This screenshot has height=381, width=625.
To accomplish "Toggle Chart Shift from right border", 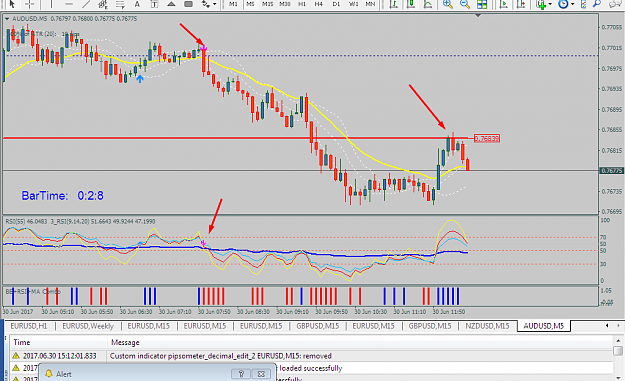I will coord(521,4).
